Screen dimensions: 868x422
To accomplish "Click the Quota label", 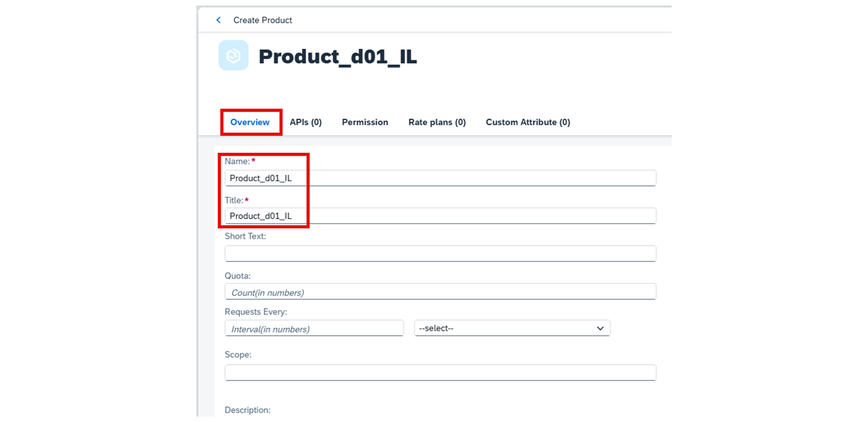I will point(238,276).
